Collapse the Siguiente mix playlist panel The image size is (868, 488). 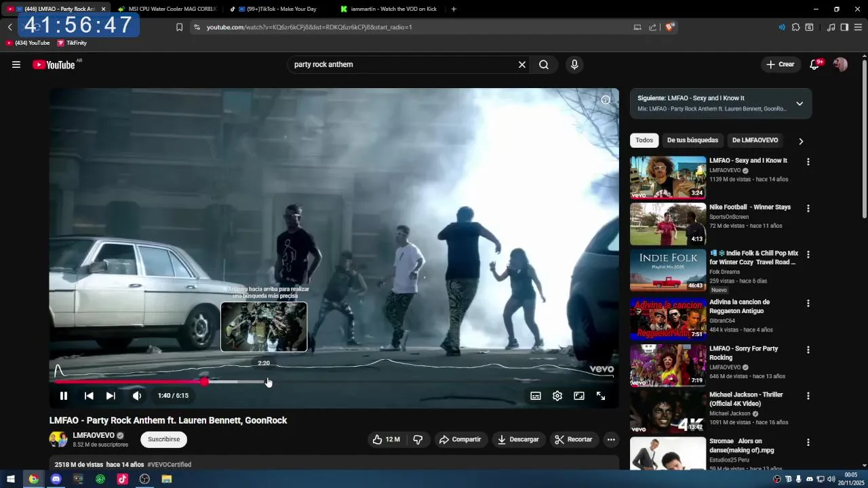coord(800,104)
